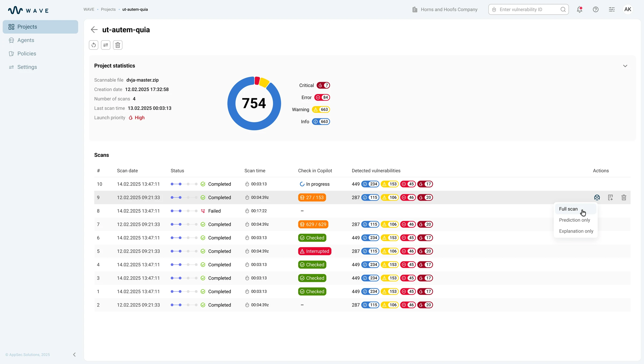
Task: Click the rescan project icon button
Action: point(94,45)
